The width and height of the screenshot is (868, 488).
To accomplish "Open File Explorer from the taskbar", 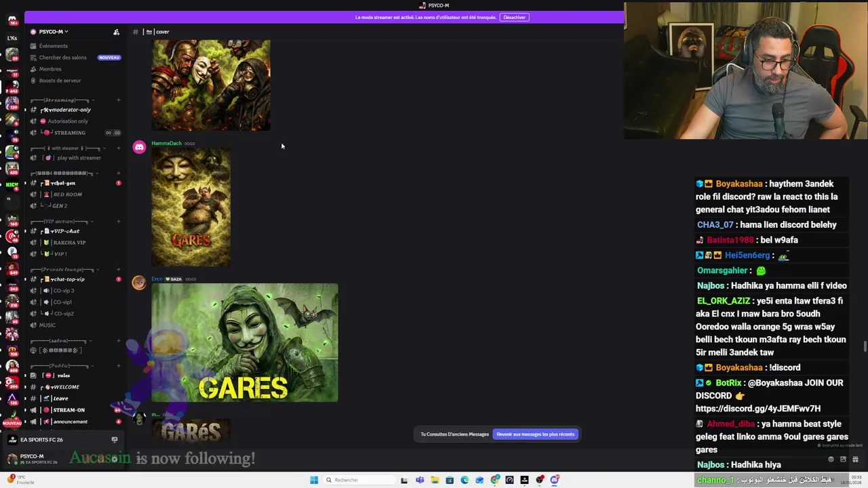I will (x=435, y=480).
